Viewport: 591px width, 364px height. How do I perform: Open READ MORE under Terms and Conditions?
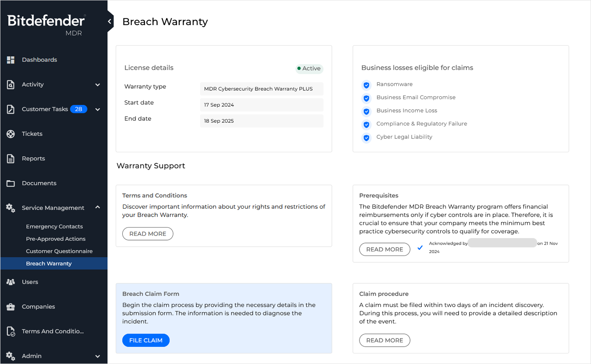(147, 234)
